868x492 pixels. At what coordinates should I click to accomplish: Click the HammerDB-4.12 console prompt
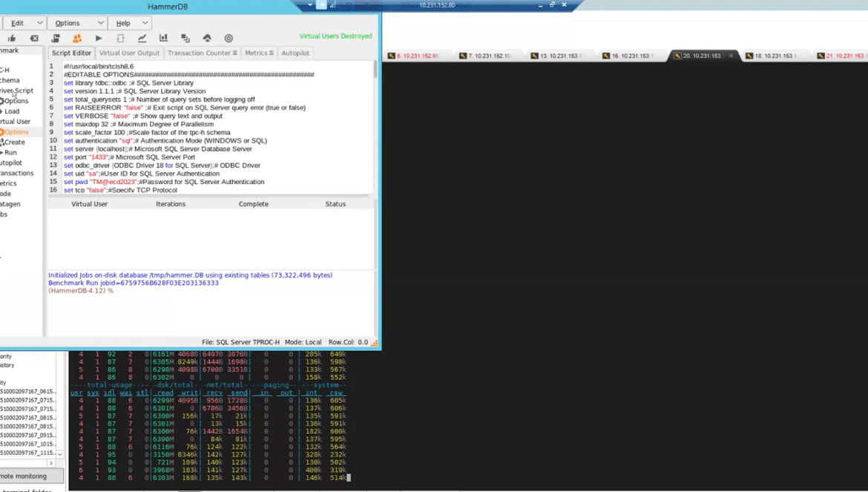[x=81, y=291]
